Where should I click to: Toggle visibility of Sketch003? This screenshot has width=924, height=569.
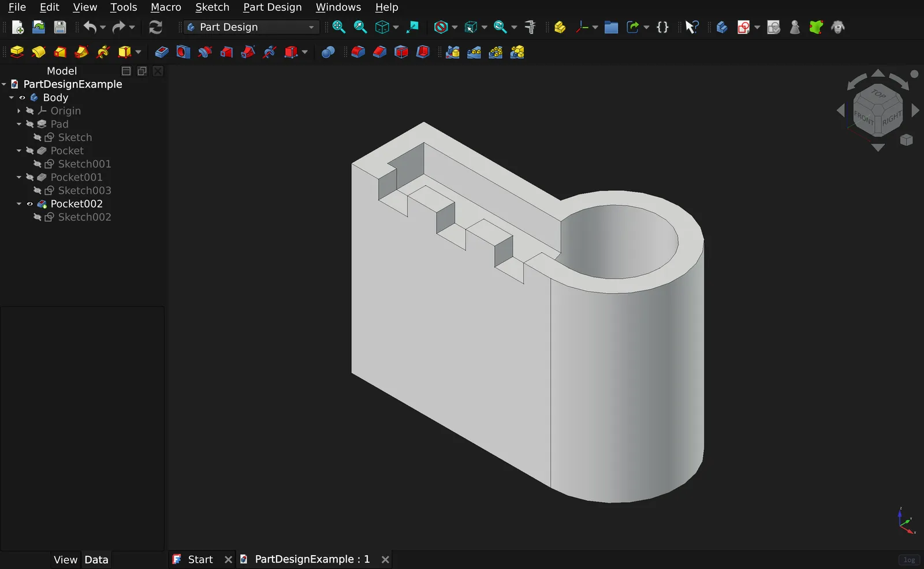(x=37, y=190)
